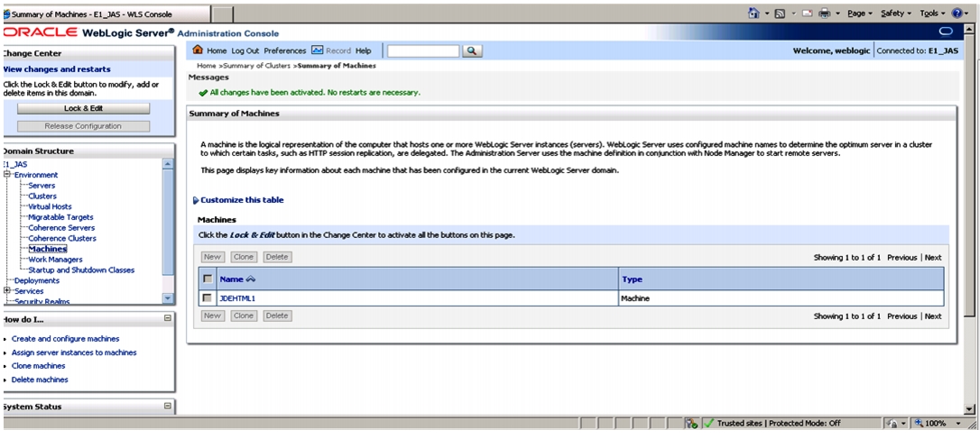Click the IE page icon on browser tab
The width and height of the screenshot is (980, 448).
(x=7, y=14)
